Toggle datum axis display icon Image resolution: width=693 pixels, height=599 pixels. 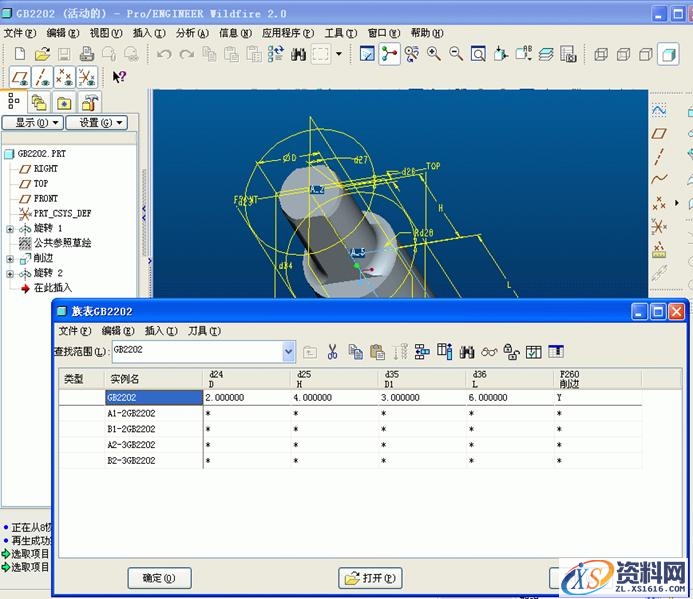[42, 77]
